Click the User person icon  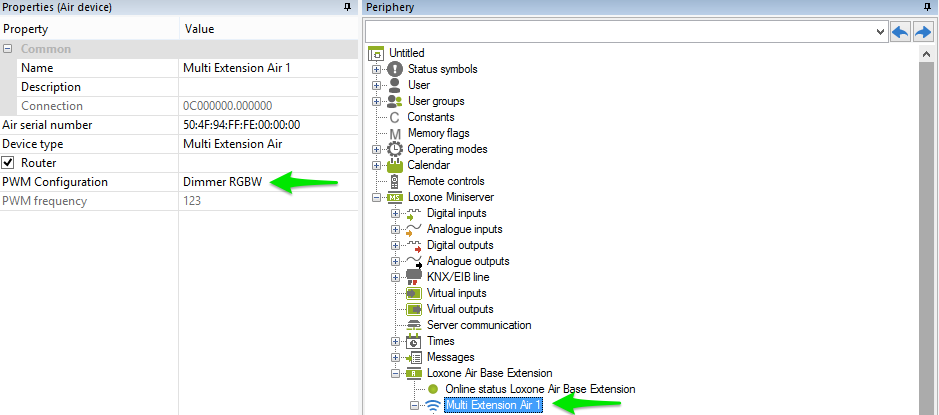[x=395, y=85]
